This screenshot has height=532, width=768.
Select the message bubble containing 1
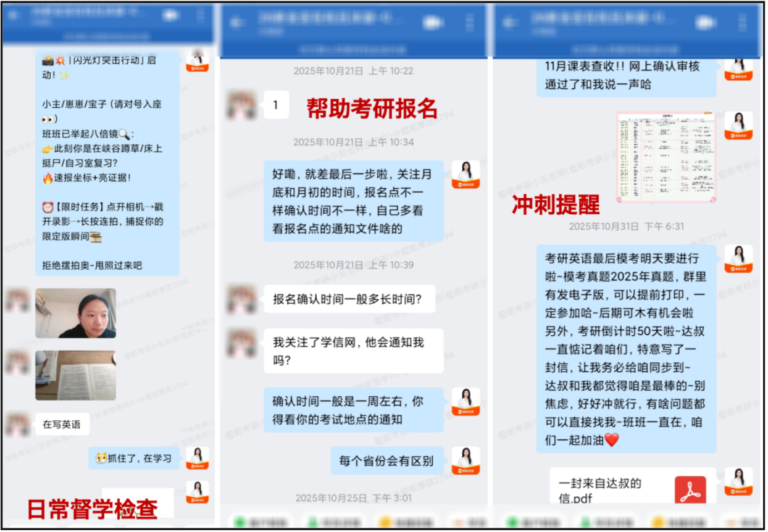[x=275, y=105]
